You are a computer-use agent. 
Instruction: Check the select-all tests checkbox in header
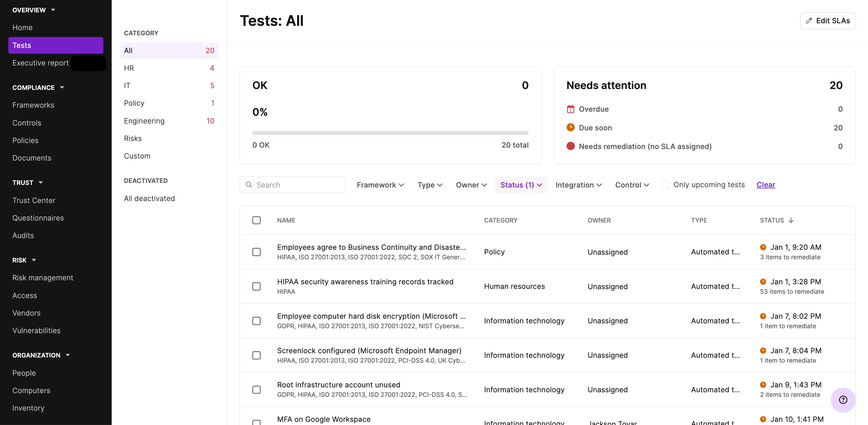point(256,221)
